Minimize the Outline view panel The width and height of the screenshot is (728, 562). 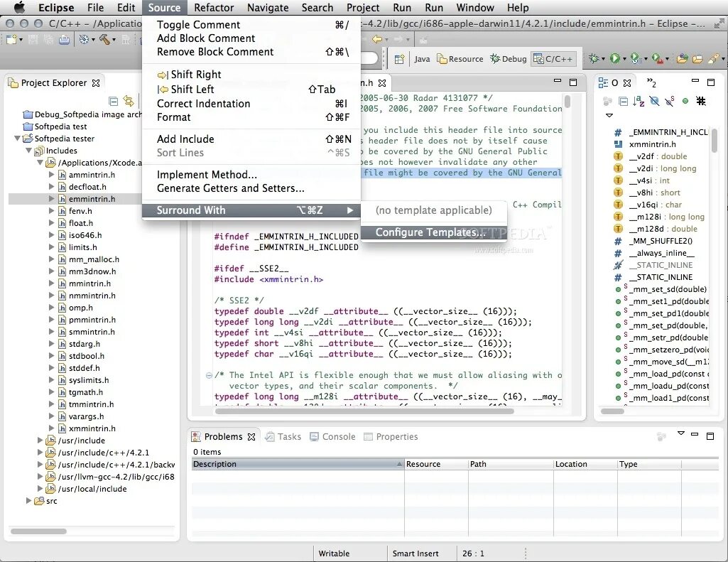click(x=695, y=81)
